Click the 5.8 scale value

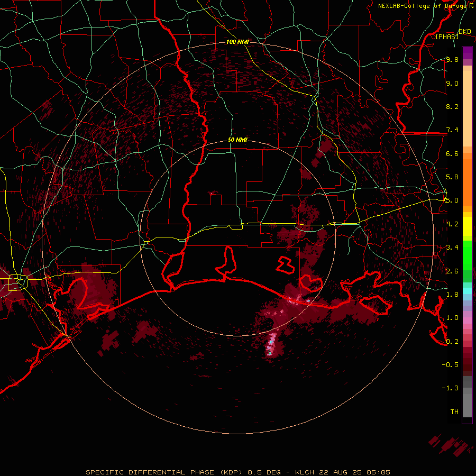[452, 177]
